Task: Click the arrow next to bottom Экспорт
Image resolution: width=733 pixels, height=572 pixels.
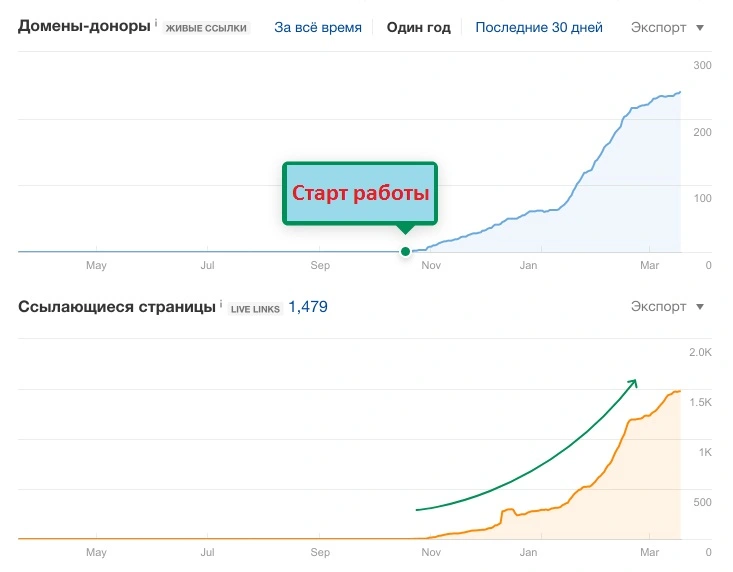Action: coord(700,307)
